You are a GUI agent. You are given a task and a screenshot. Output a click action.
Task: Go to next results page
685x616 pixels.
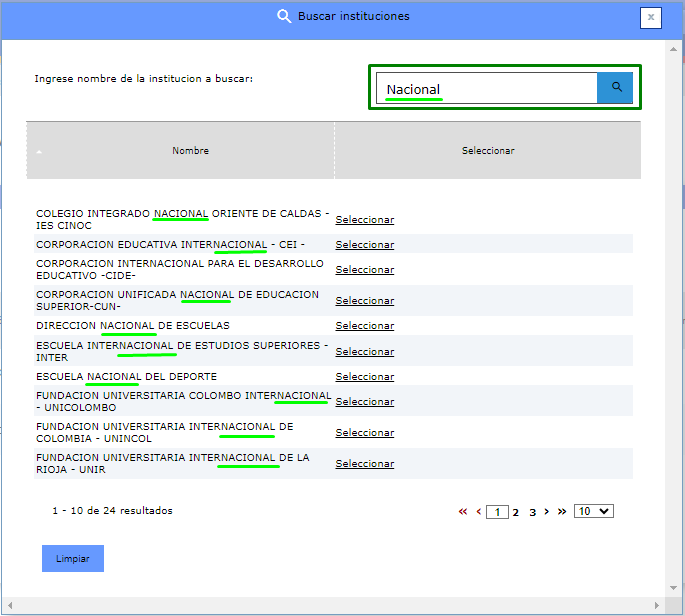point(547,511)
